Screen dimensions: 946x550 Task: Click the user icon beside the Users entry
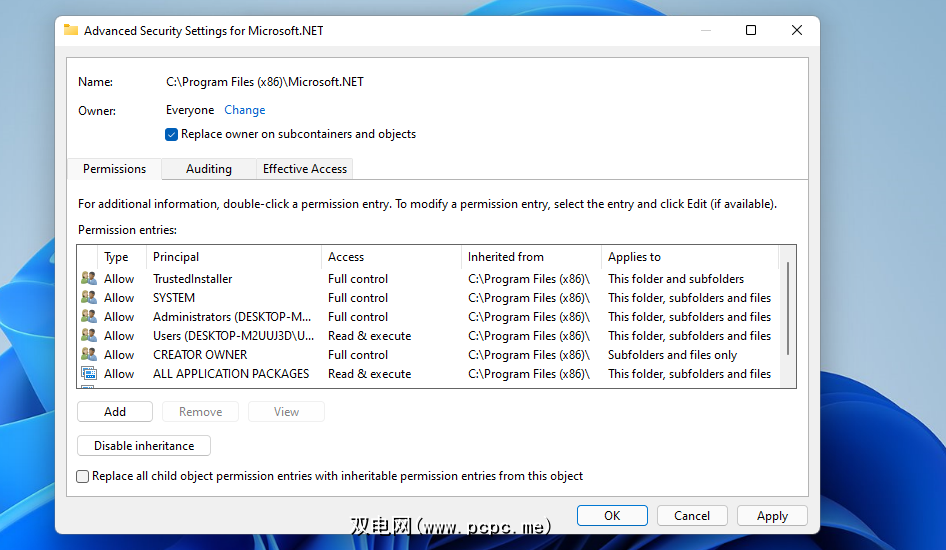pyautogui.click(x=89, y=335)
